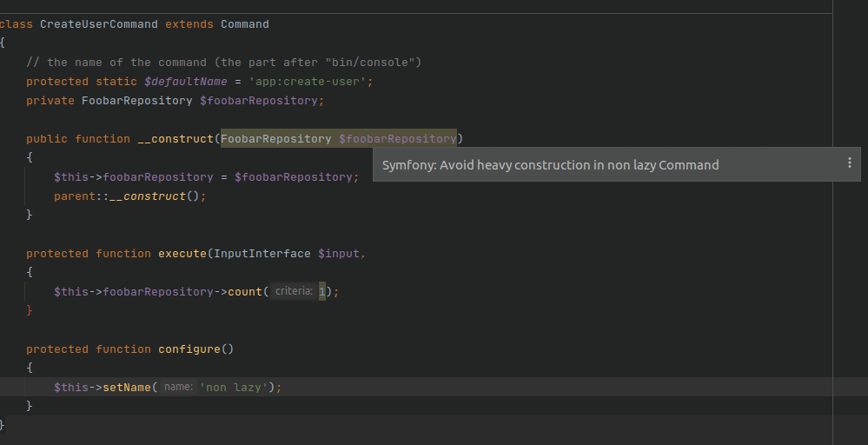
Task: Click the highlighted $foobarRepository constructor parameter
Action: coord(397,139)
